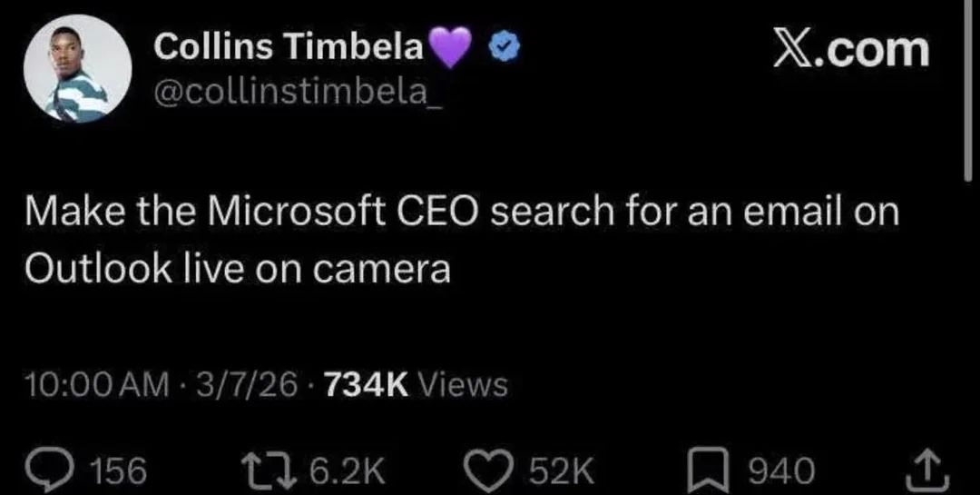The height and width of the screenshot is (495, 980).
Task: Click the Collins Timbela display name
Action: click(289, 47)
